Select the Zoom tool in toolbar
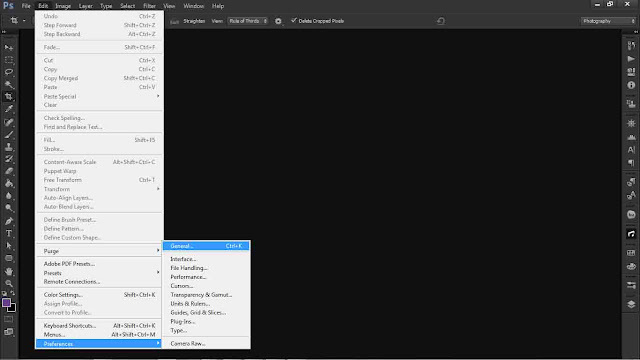The width and height of the screenshot is (640, 360). (9, 283)
